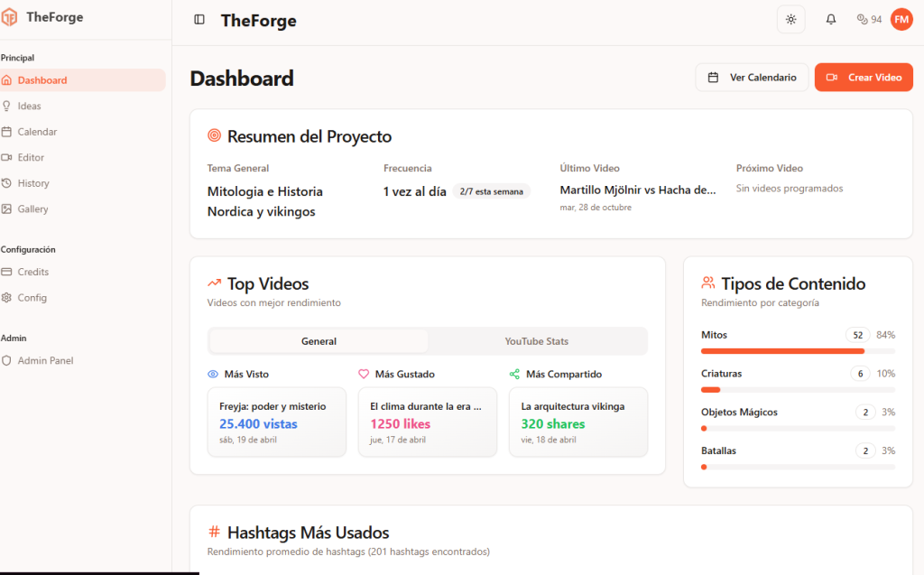Click the Gallery image icon

tap(7, 209)
